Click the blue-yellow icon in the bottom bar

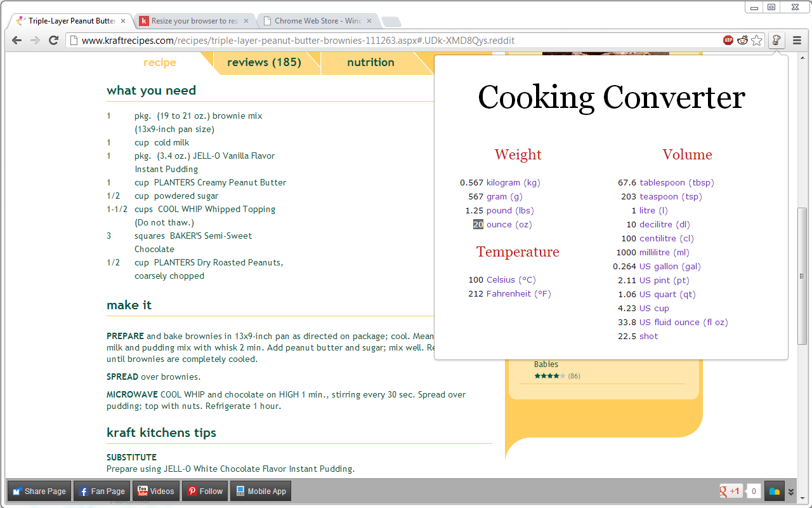coord(774,491)
